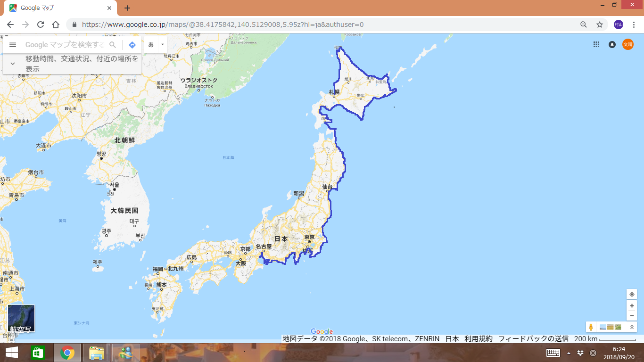
Task: Open the 利用規約 link
Action: pyautogui.click(x=478, y=338)
